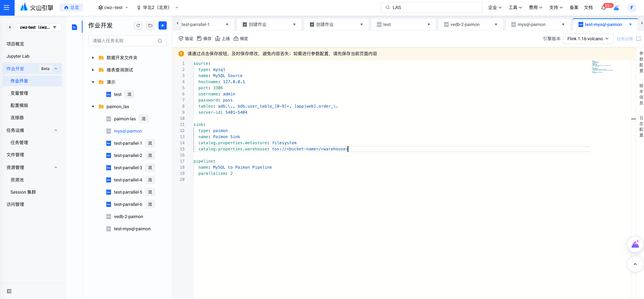Expand the 数据开发文件夹 folder

(93, 58)
